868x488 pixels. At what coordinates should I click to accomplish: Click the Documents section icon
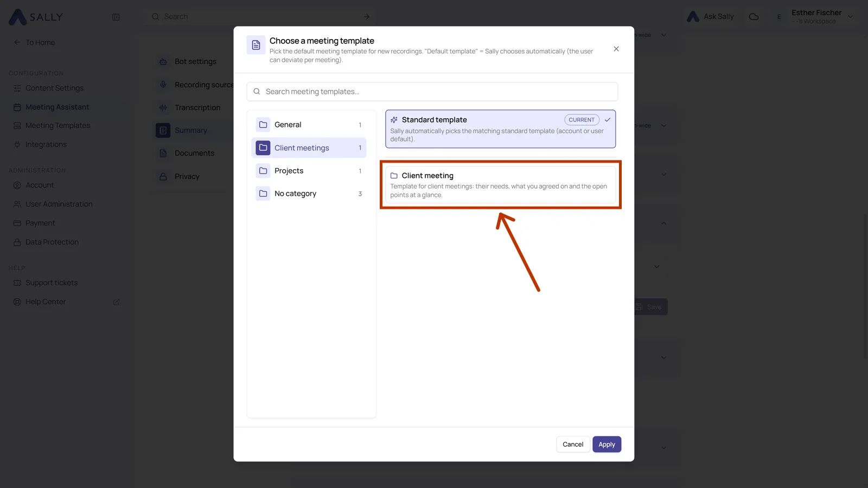coord(163,153)
